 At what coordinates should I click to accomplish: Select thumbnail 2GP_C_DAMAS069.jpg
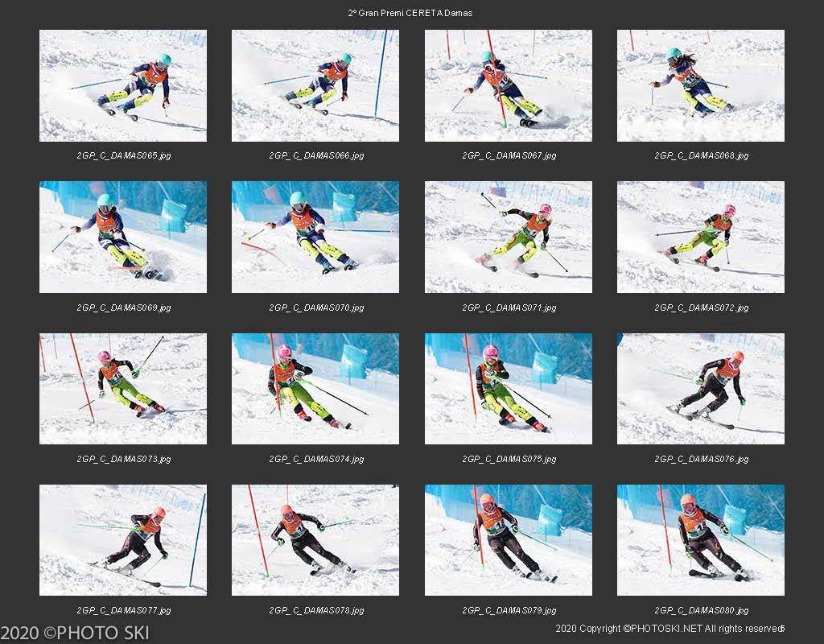pos(123,237)
